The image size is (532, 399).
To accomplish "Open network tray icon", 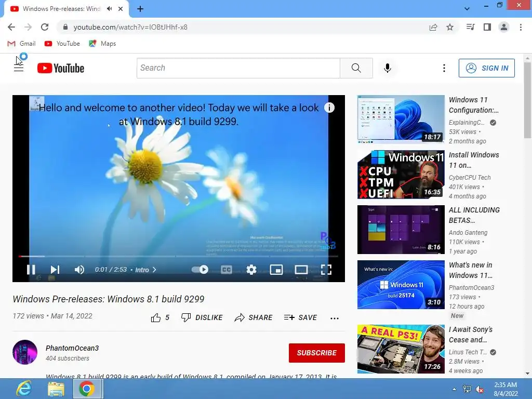I will tap(467, 389).
